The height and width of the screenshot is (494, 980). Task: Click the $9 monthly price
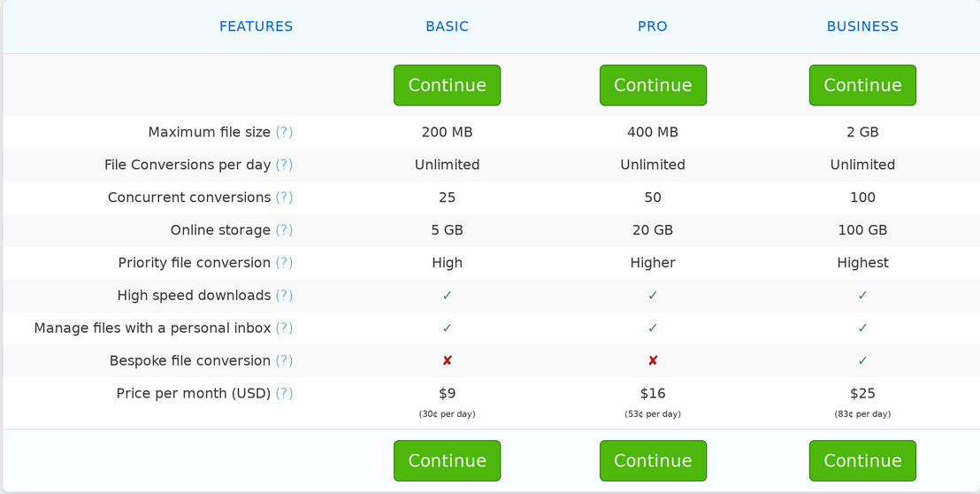click(x=447, y=393)
